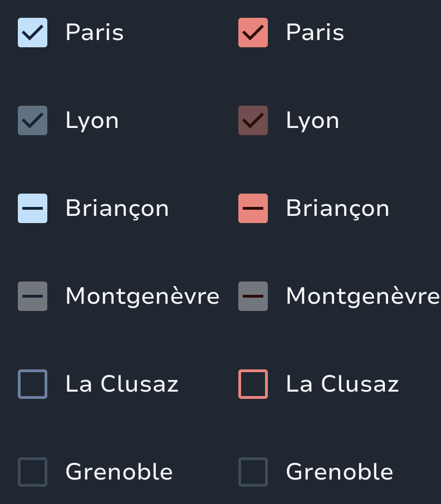Click the La Clusaz label beside the red-outlined box

(342, 384)
